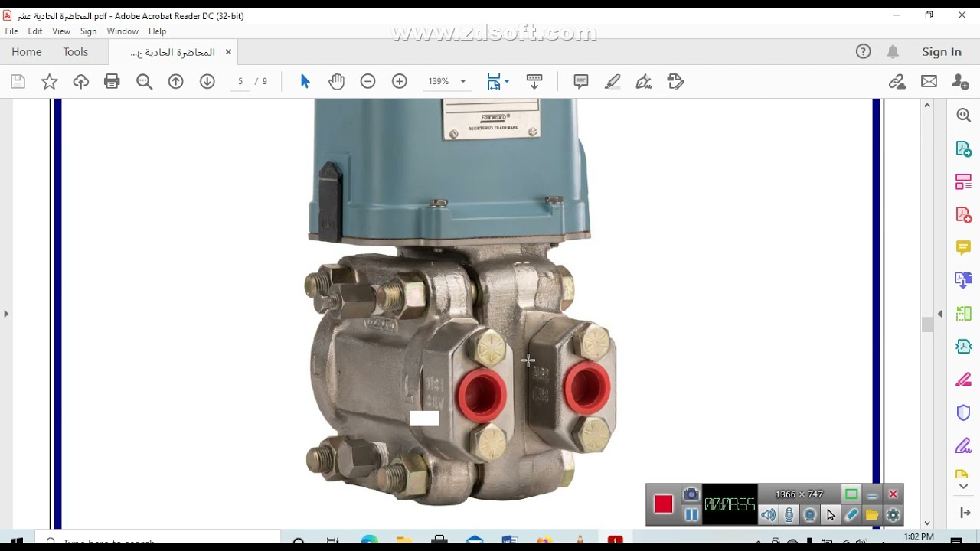Switch to the Tools tab
Screen dimensions: 980x551
click(76, 52)
